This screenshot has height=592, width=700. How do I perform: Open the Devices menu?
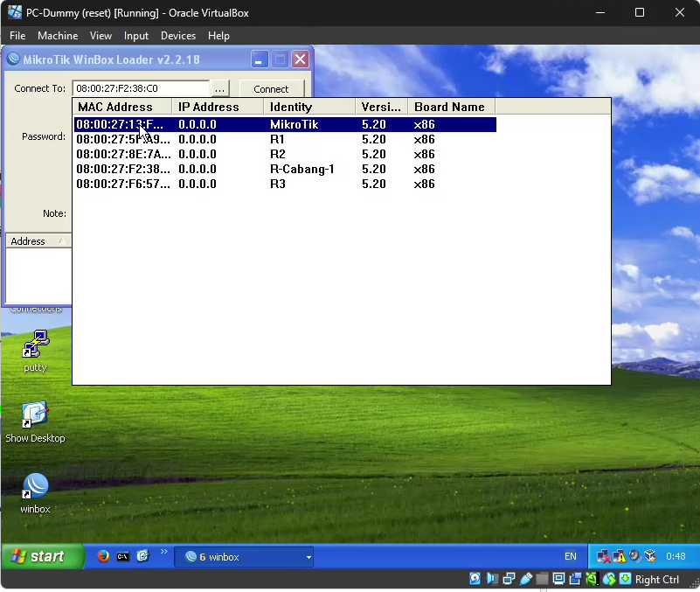tap(178, 36)
